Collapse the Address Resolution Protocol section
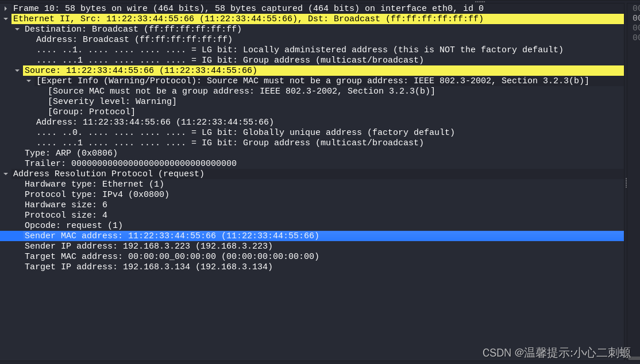 tap(6, 173)
